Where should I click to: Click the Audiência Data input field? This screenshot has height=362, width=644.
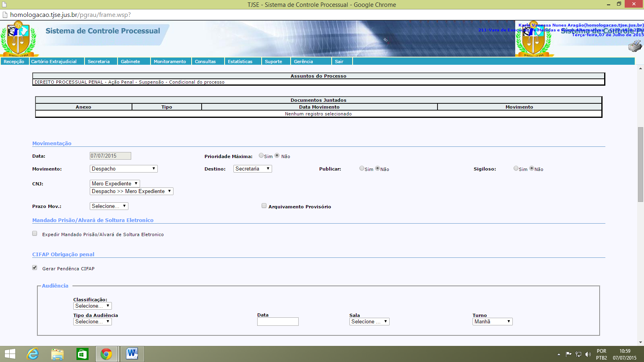(x=278, y=321)
